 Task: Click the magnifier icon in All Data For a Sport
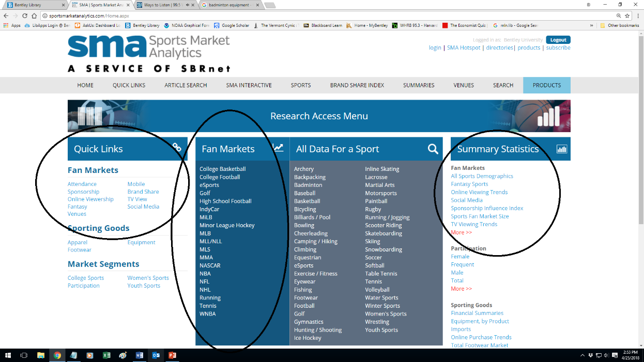click(433, 149)
